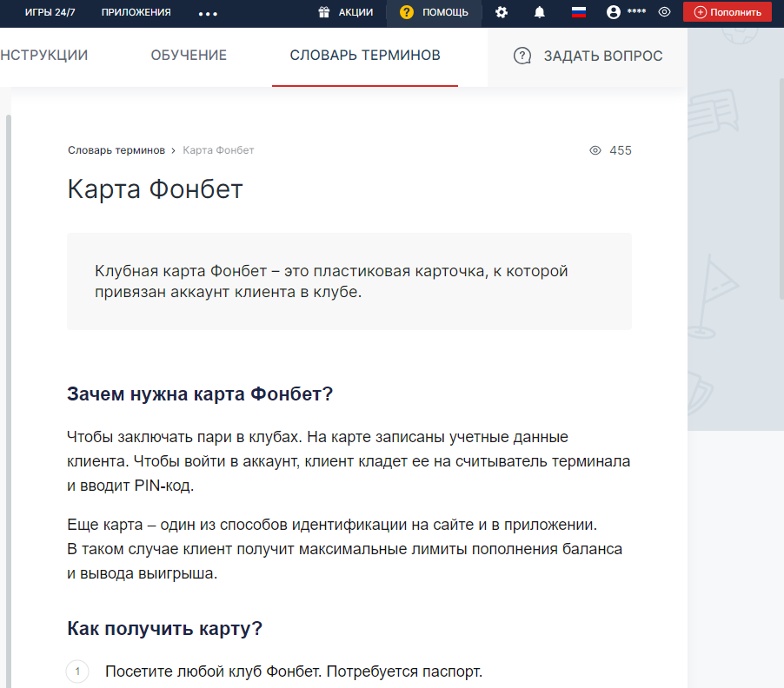Click the yellow question mark help icon
Image resolution: width=784 pixels, height=688 pixels.
407,12
